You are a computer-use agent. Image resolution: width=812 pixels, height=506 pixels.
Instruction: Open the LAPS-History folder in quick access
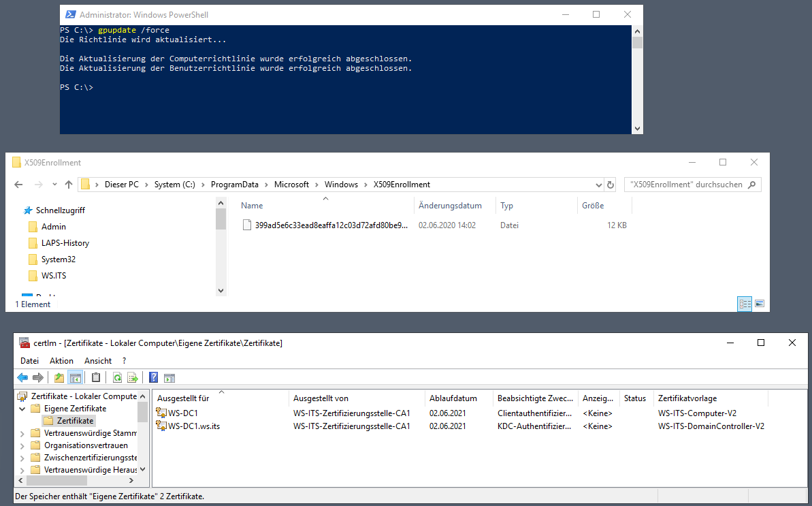(65, 243)
